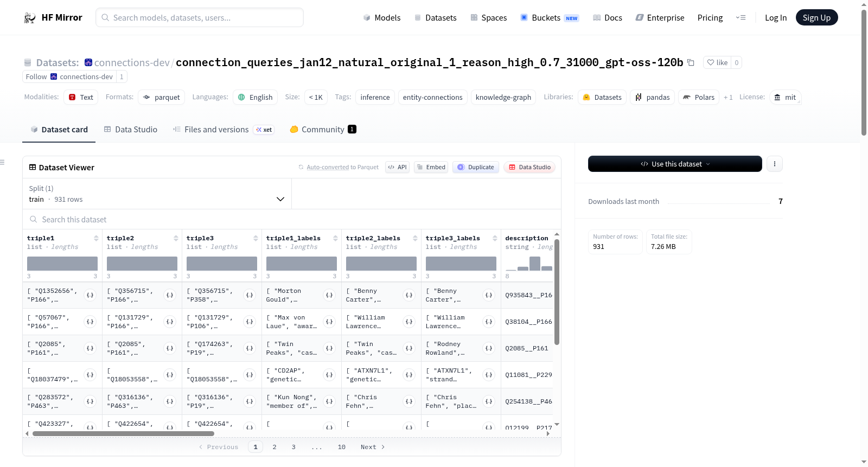Open the Community tab
Image resolution: width=868 pixels, height=467 pixels.
(x=323, y=130)
